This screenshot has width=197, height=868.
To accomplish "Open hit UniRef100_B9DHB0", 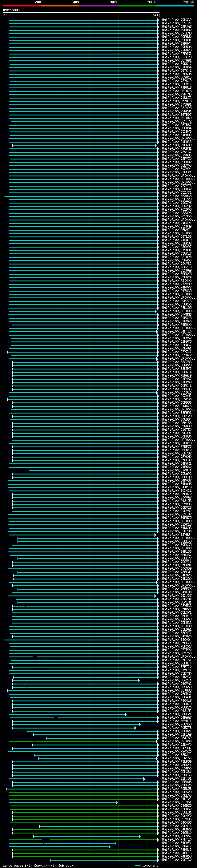I will pyautogui.click(x=177, y=30).
